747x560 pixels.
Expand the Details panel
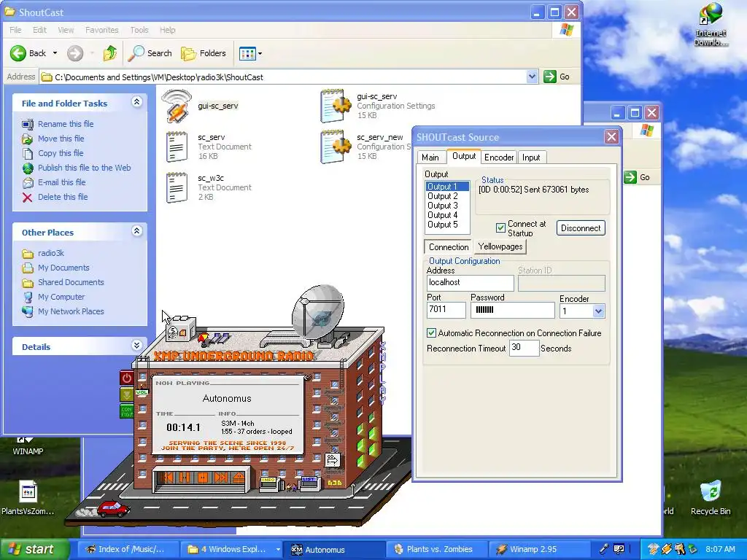click(136, 345)
